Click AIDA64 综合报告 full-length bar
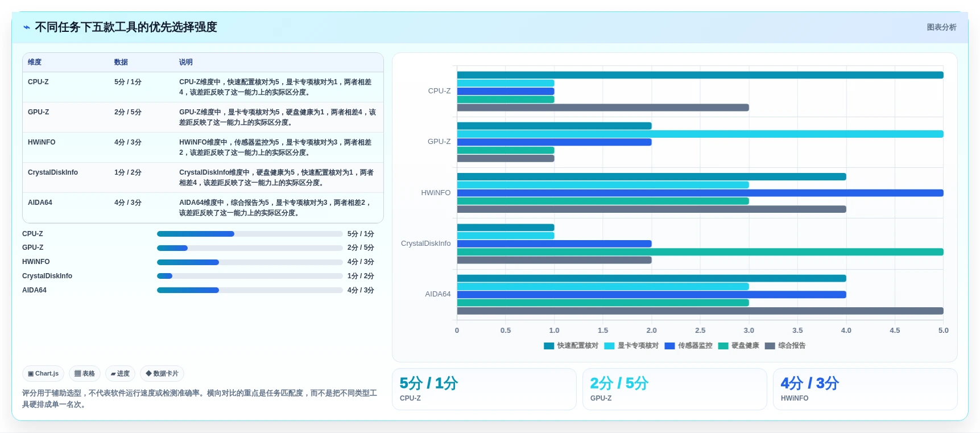 tap(700, 311)
